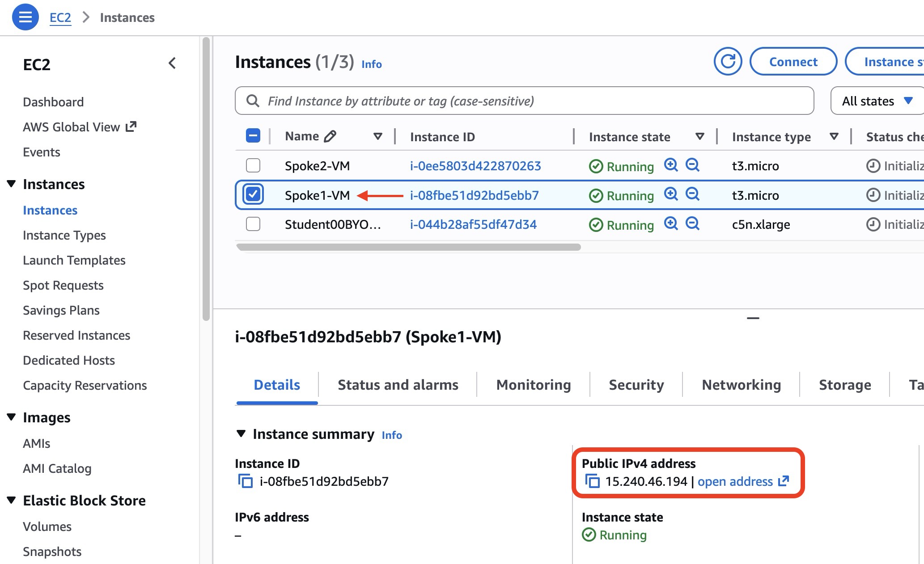This screenshot has width=924, height=564.
Task: Open the Storage tab
Action: pos(845,385)
